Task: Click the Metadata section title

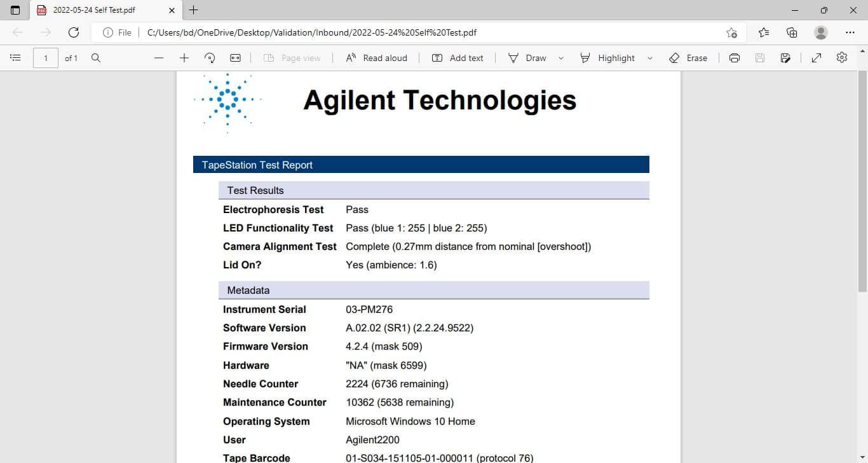Action: point(248,290)
